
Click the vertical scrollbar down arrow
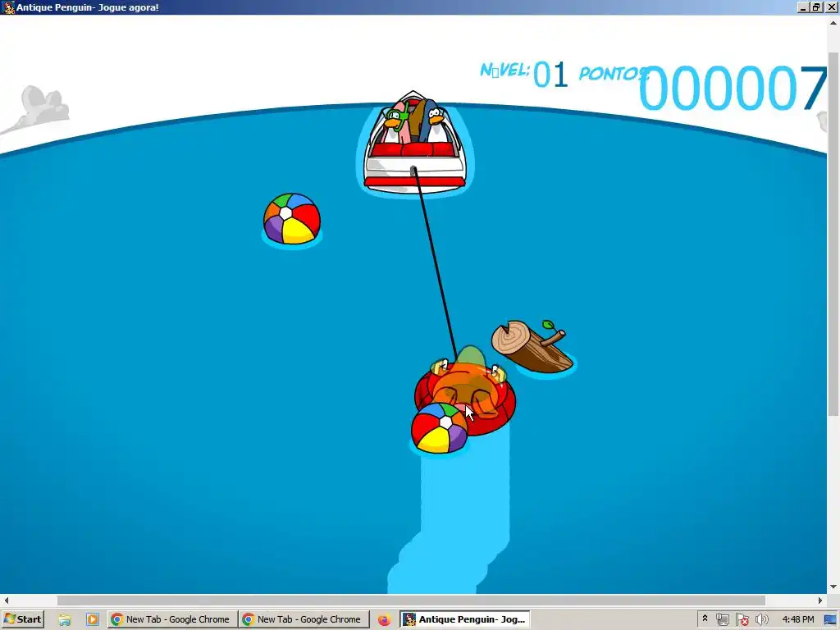[833, 587]
